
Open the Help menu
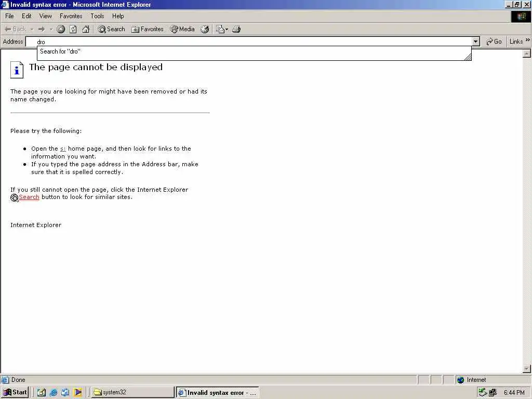point(118,16)
